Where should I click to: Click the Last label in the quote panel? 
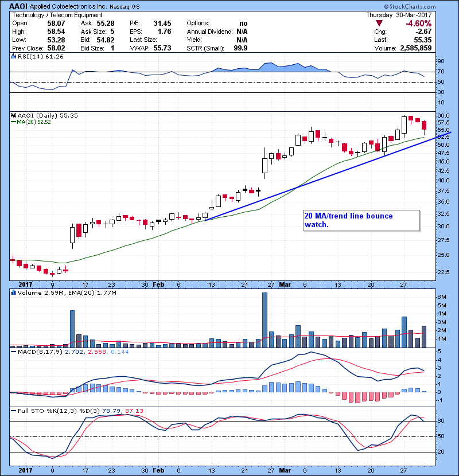coord(381,40)
